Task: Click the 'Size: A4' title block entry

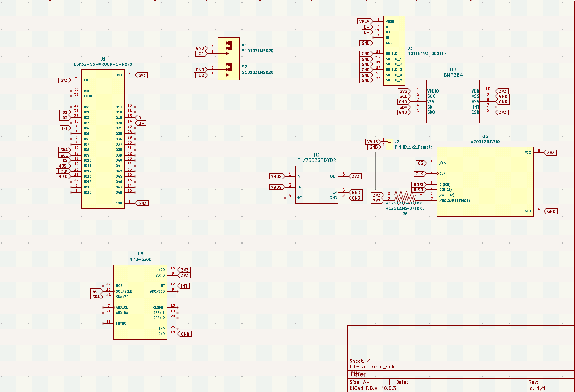Action: 359,382
